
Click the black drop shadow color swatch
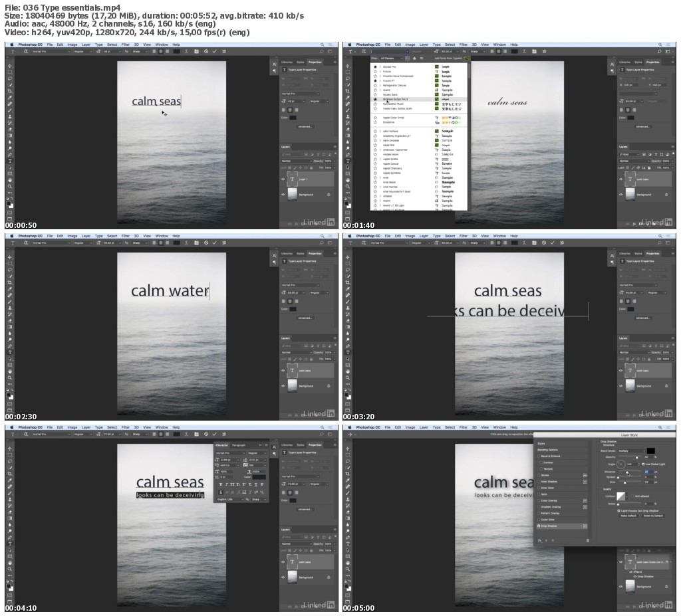coord(650,451)
